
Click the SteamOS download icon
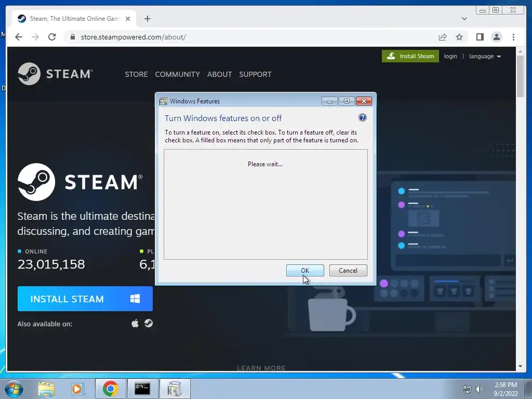click(148, 323)
